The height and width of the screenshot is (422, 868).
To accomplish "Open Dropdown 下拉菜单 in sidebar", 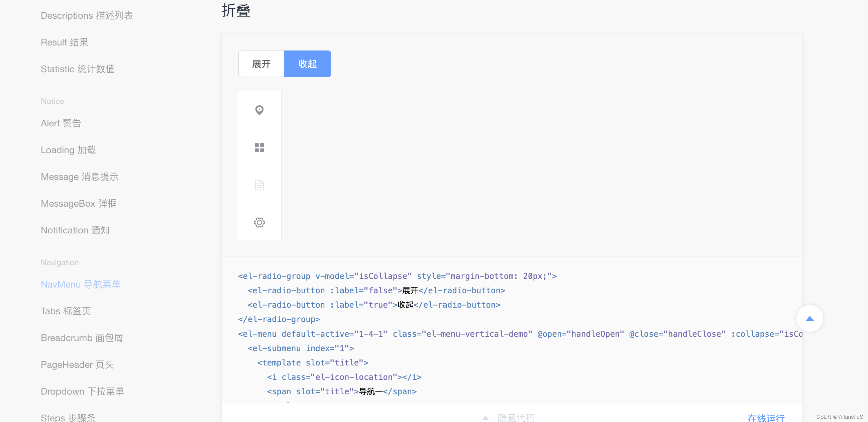I will pyautogui.click(x=83, y=391).
